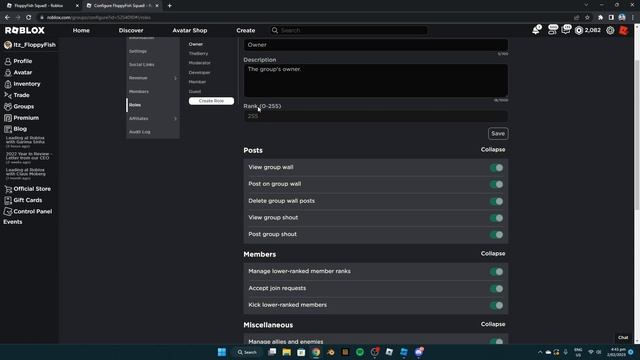
Task: Select the Moderator role
Action: (x=200, y=63)
